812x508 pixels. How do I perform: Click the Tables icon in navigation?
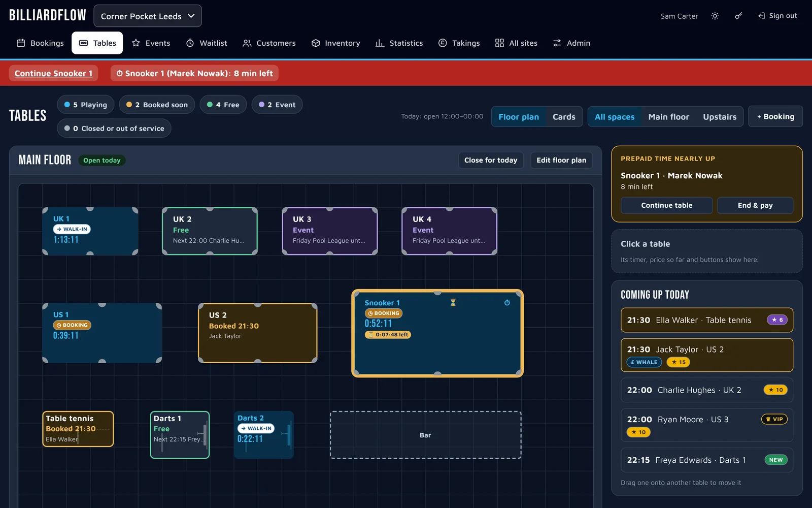tap(84, 43)
